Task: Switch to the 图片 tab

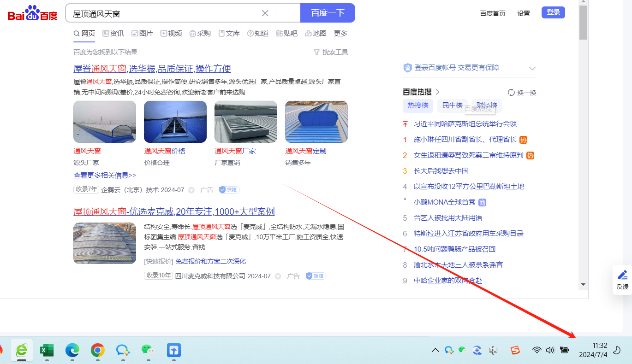Action: 142,33
